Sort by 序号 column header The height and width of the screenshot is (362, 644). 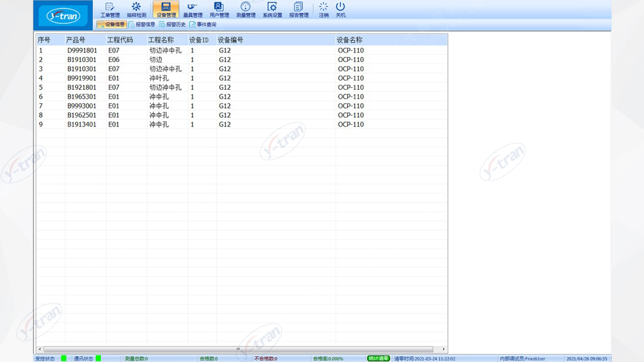[50, 40]
